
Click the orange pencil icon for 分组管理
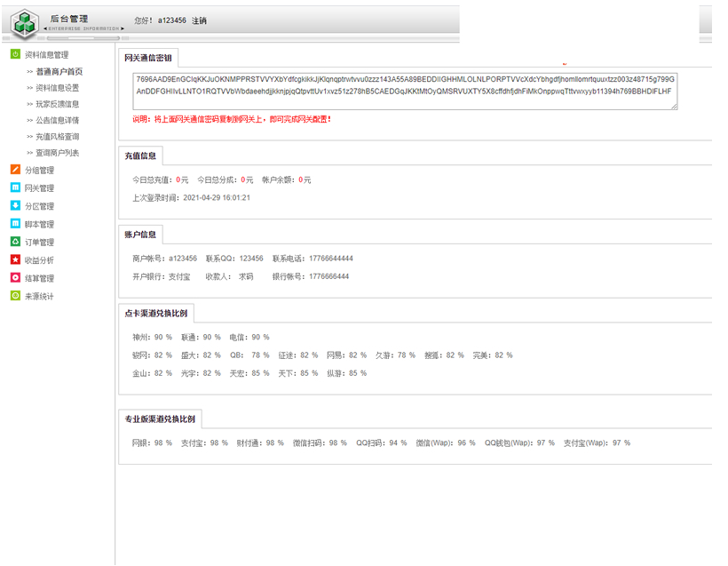[x=15, y=170]
